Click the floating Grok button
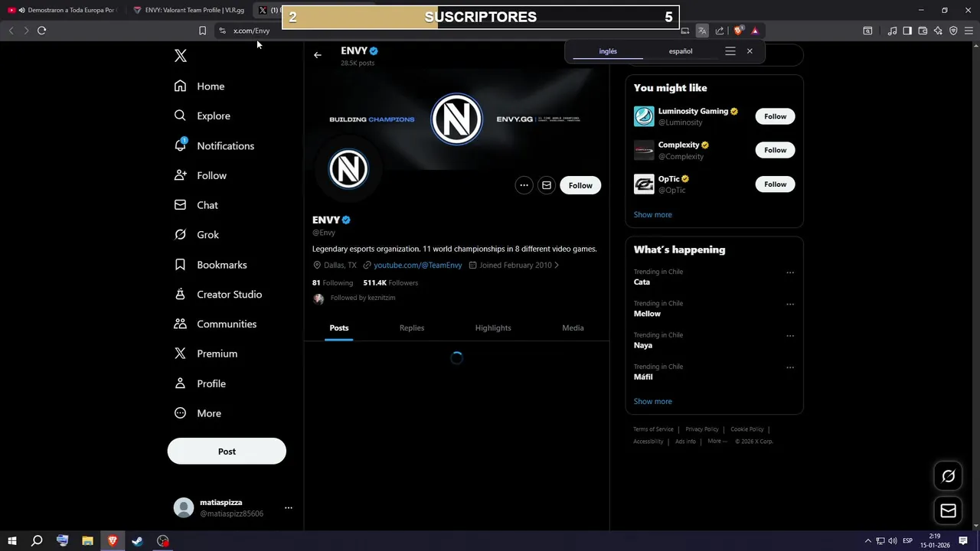 (x=949, y=477)
